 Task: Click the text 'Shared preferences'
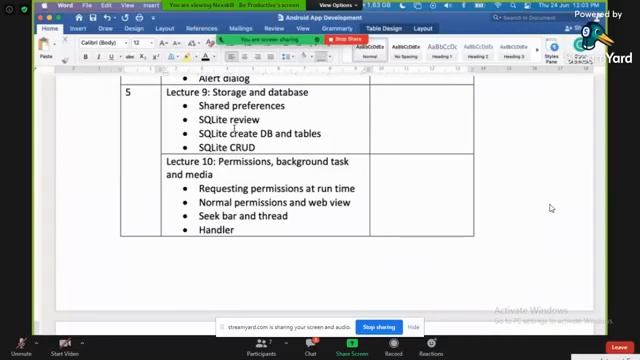point(242,106)
